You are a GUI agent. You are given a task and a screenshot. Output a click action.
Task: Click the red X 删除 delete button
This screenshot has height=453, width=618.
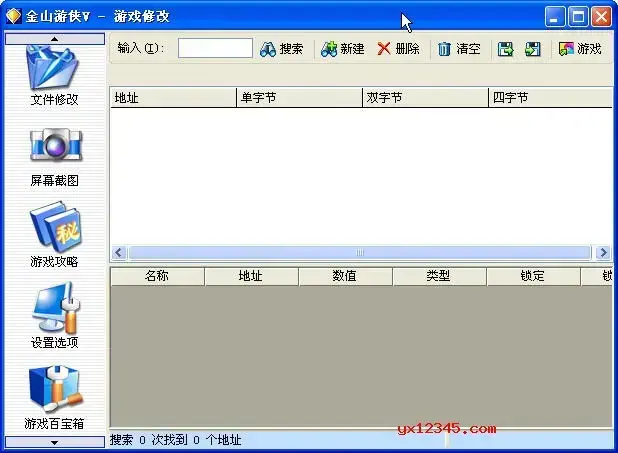[398, 49]
